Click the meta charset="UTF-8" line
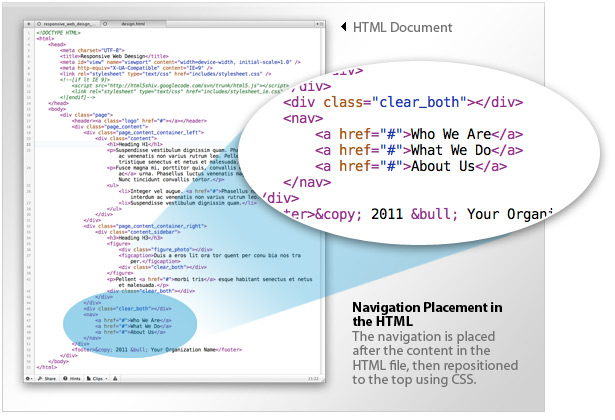Viewport: 615px width, 420px height. pos(92,51)
